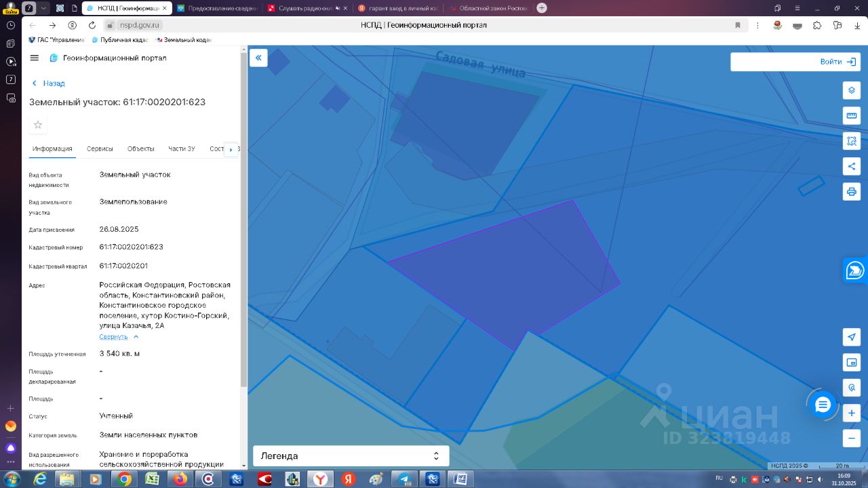868x488 pixels.
Task: Open a new browser tab
Action: tap(542, 8)
